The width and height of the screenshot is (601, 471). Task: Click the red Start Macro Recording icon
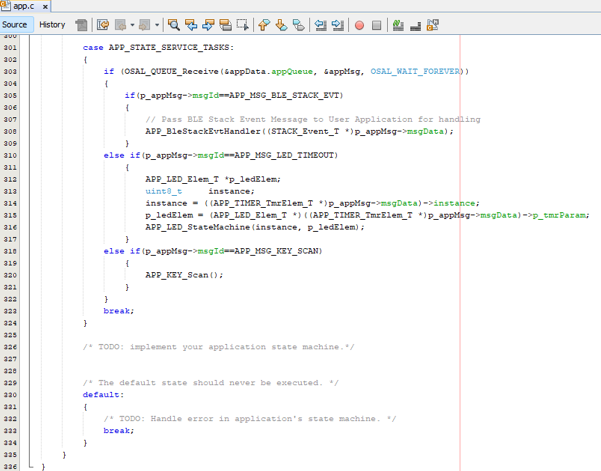(x=360, y=25)
